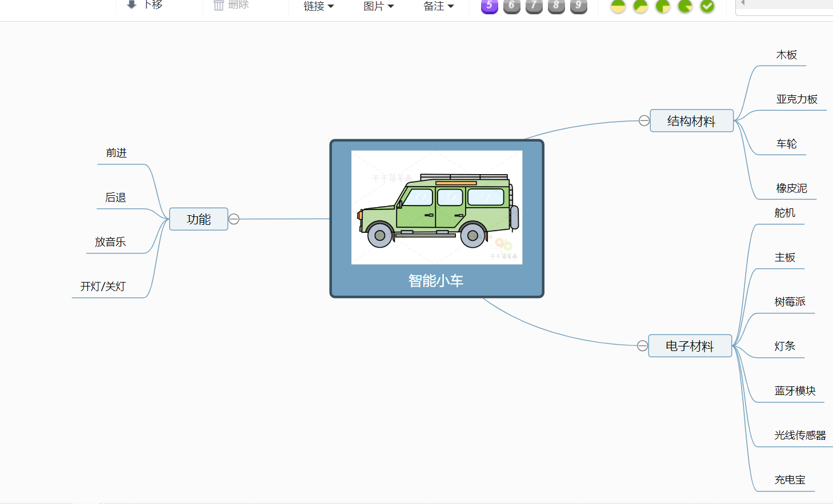Select the 开灯/关灯 child node
The image size is (833, 504).
(x=103, y=287)
